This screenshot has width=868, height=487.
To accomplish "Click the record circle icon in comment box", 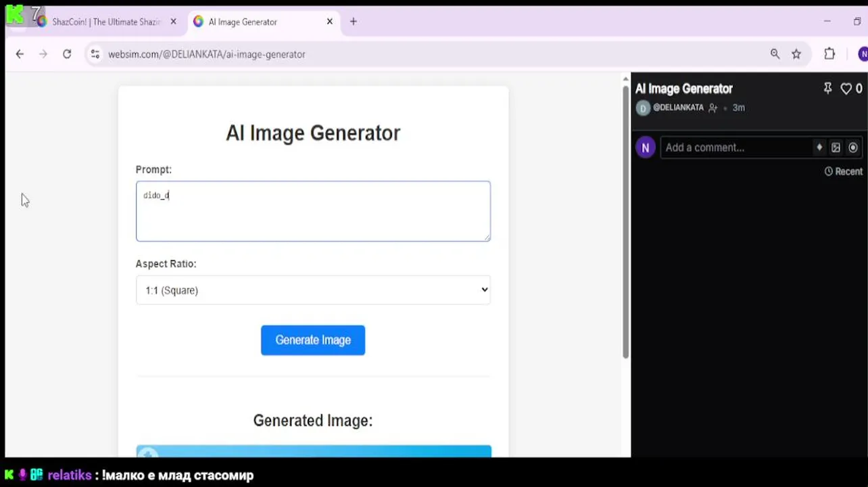I will point(853,147).
